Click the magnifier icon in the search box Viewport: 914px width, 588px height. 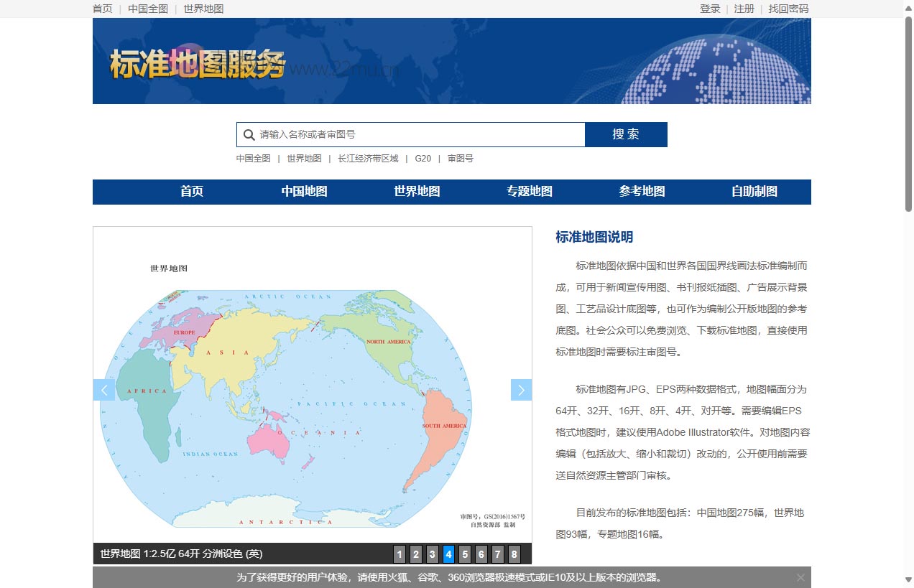click(249, 134)
